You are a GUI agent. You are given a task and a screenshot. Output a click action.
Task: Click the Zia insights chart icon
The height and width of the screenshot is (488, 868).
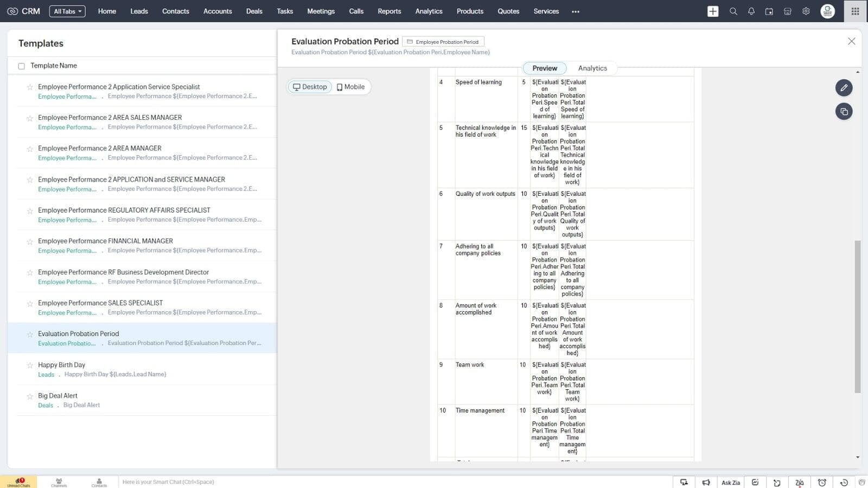pos(755,482)
